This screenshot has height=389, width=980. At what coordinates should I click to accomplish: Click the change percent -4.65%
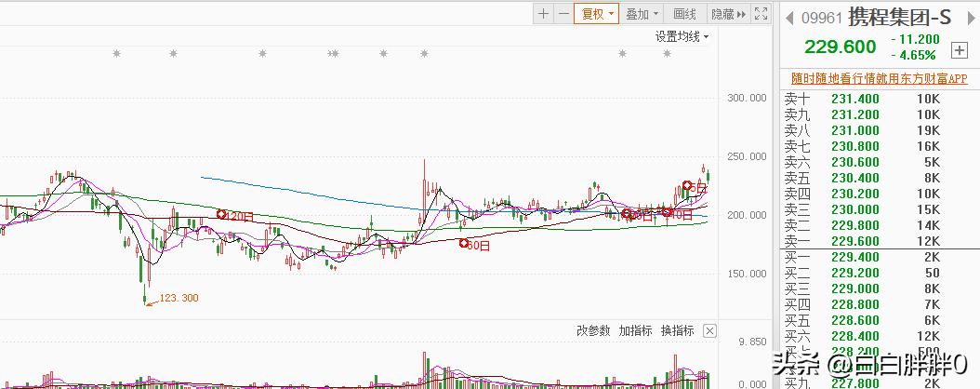click(x=914, y=55)
